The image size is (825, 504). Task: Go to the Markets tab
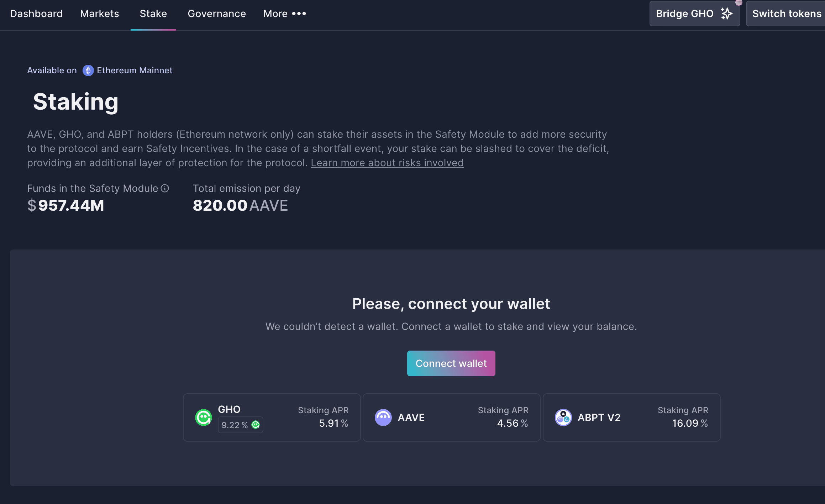[x=100, y=14]
